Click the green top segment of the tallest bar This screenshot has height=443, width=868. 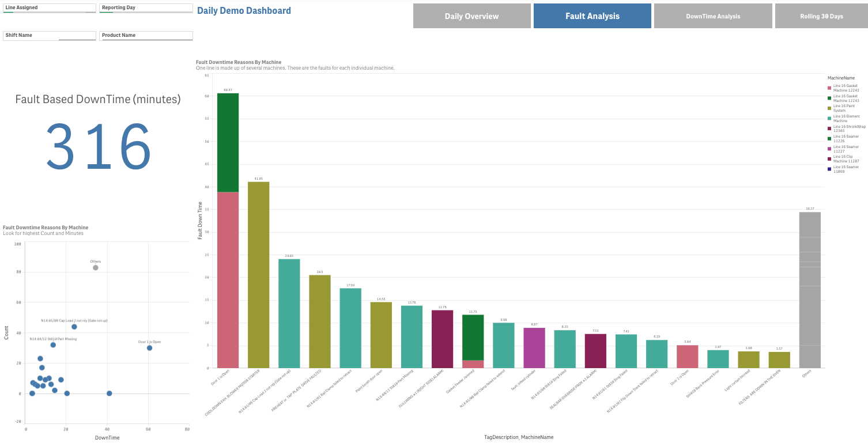[228, 142]
